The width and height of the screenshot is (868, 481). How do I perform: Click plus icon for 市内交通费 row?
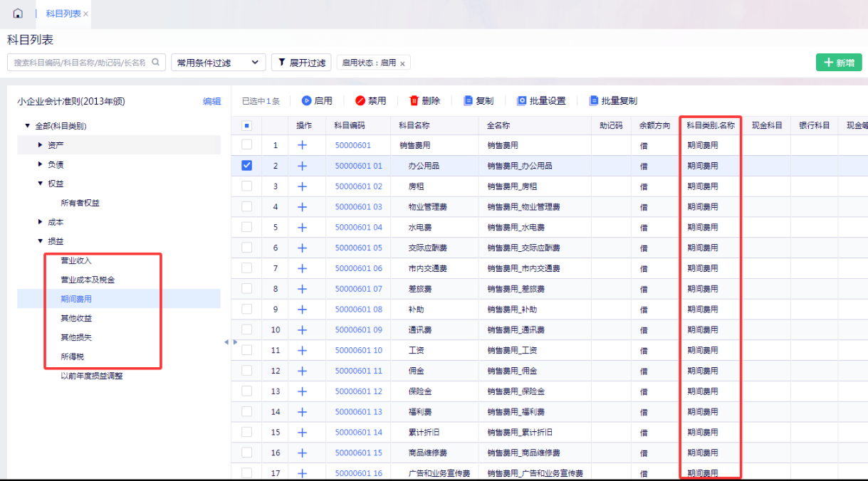(x=302, y=268)
